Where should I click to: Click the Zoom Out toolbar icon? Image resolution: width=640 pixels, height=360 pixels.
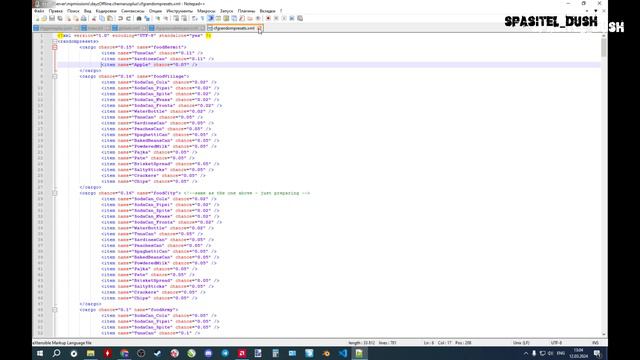pyautogui.click(x=167, y=18)
